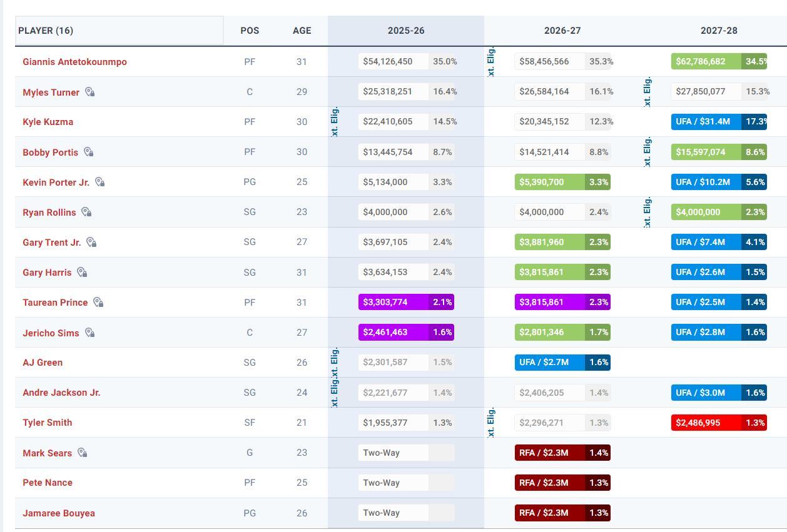787x532 pixels.
Task: Open the Jamaree Bouyea player link
Action: click(x=59, y=513)
